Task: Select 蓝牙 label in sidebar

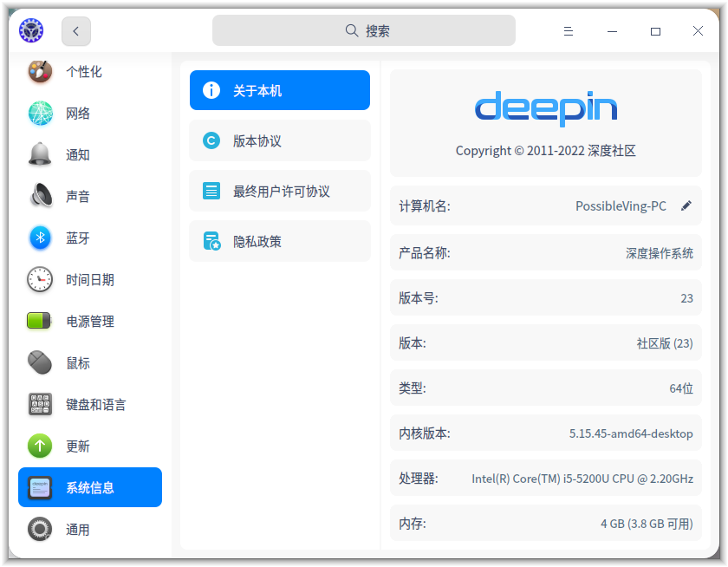Action: [x=78, y=238]
